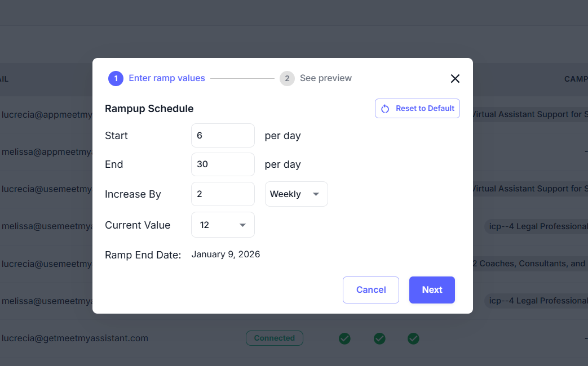The image size is (588, 366).
Task: Open the Current Value dropdown showing 12
Action: [223, 225]
